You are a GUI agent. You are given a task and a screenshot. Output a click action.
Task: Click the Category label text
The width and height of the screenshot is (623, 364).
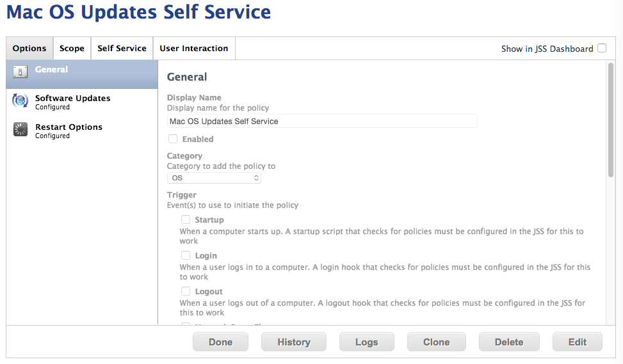point(185,155)
